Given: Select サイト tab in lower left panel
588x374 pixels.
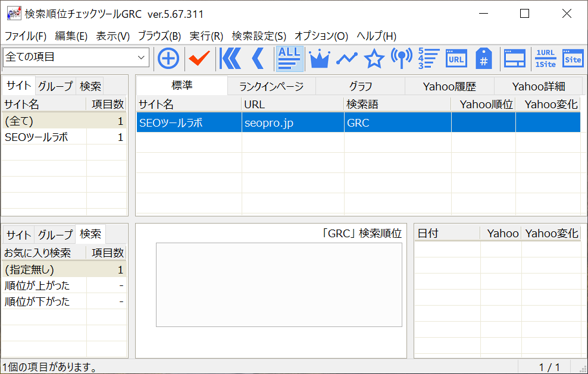Looking at the screenshot, I should (x=19, y=235).
